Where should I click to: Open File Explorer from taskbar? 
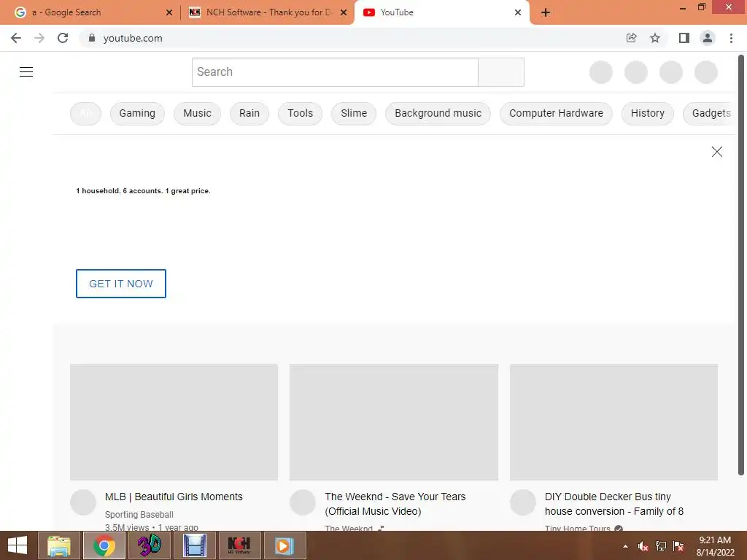[x=59, y=545]
